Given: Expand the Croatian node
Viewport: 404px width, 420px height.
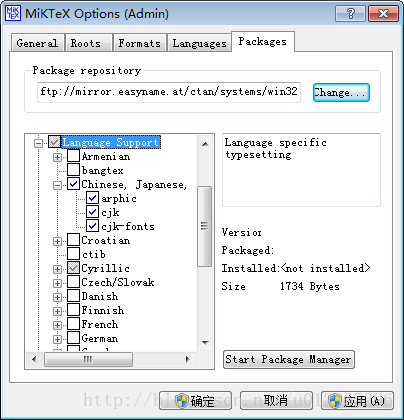Looking at the screenshot, I should point(57,241).
